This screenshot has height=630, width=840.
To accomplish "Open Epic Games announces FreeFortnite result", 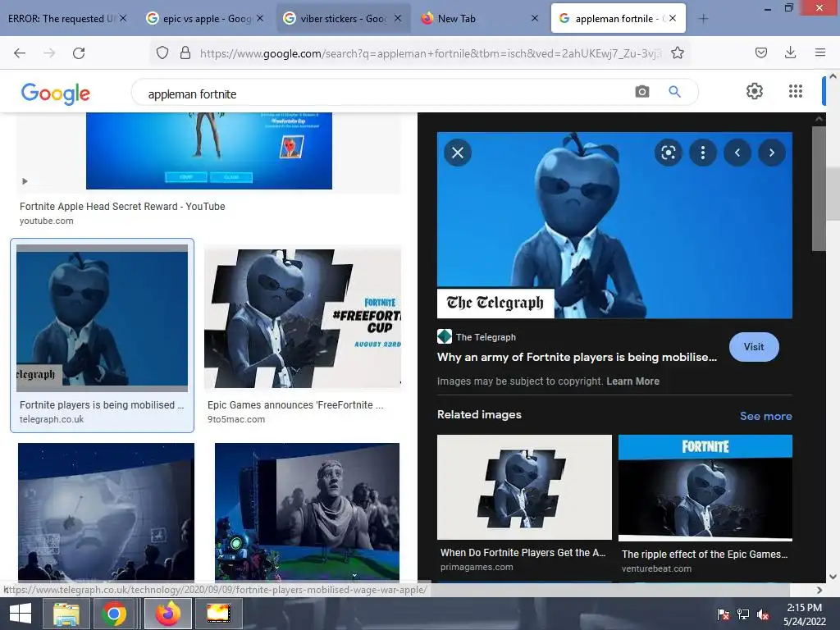I will click(x=295, y=405).
